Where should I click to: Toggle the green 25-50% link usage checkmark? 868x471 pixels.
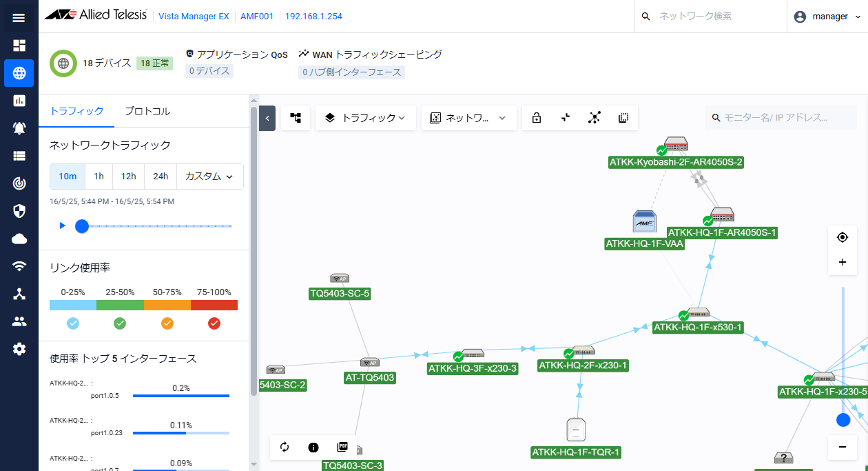pos(120,323)
